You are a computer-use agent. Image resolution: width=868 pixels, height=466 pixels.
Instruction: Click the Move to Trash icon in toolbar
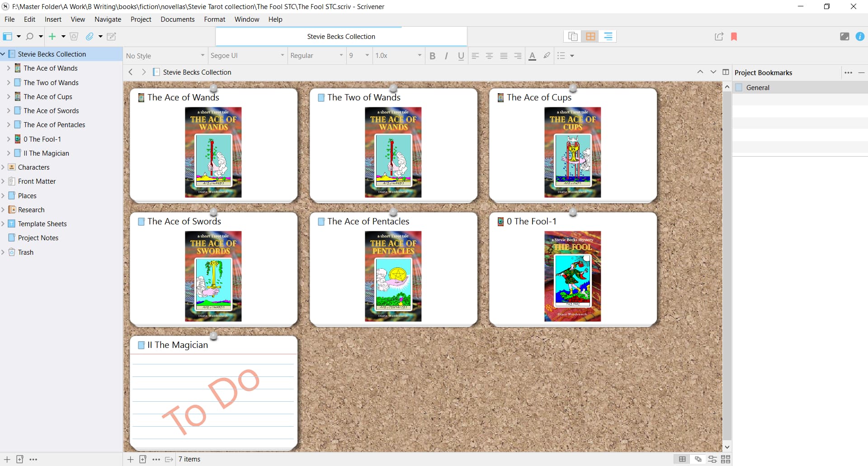click(74, 37)
